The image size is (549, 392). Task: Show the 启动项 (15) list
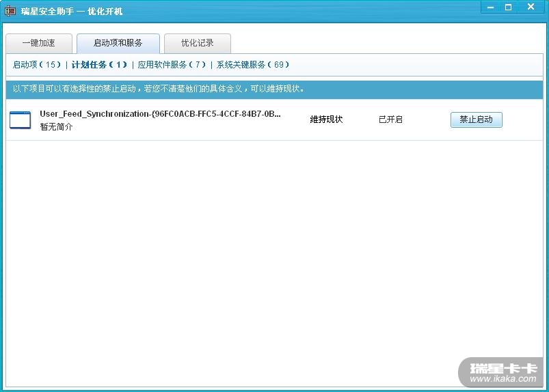click(37, 65)
